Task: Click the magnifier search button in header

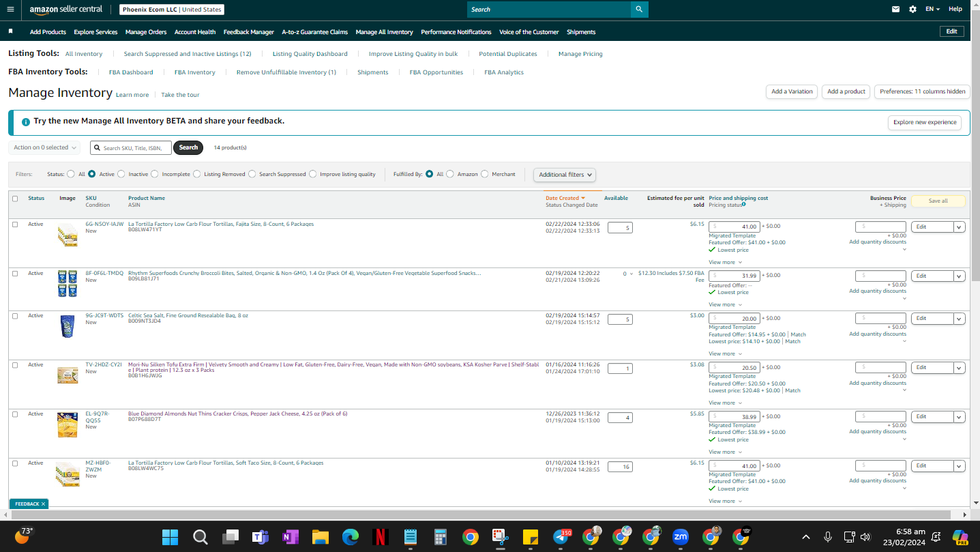Action: point(639,10)
